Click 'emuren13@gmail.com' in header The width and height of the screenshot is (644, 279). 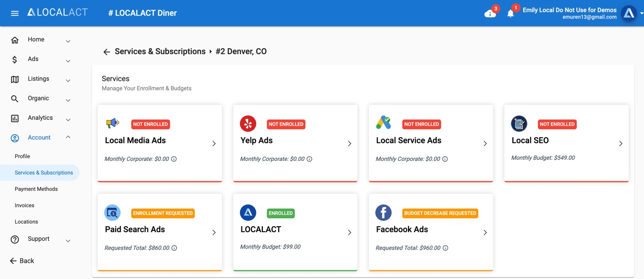coord(590,17)
